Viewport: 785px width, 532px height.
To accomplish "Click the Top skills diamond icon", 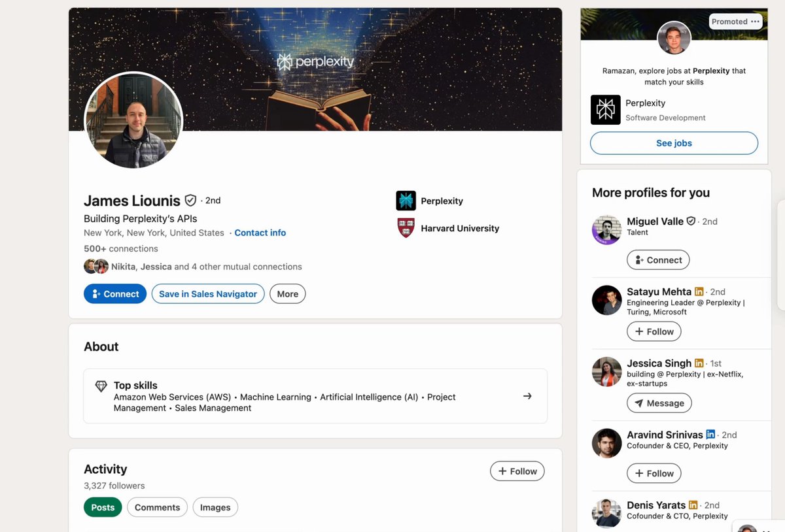I will [101, 386].
